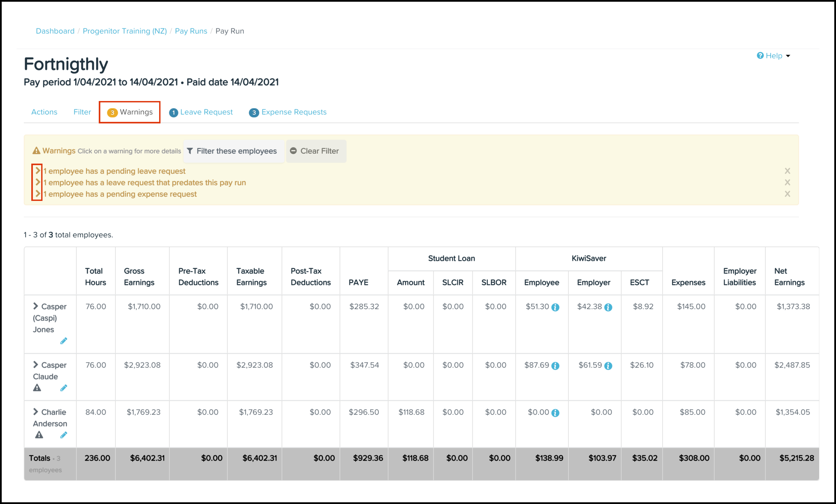
Task: Dismiss leave request predates pay run warning
Action: point(787,183)
